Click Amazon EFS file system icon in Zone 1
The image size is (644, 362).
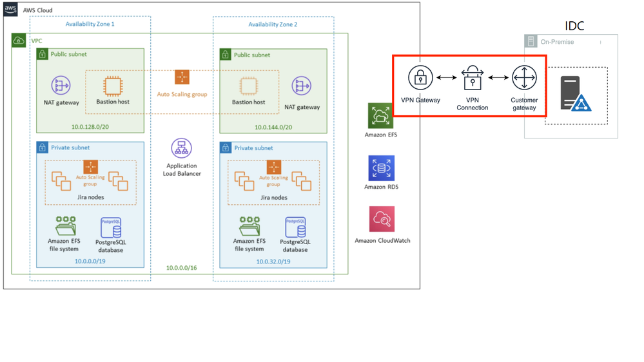tap(66, 225)
